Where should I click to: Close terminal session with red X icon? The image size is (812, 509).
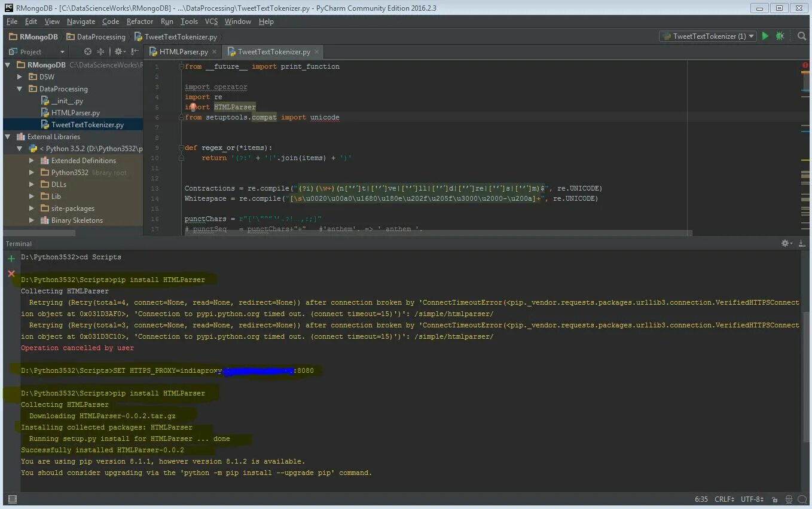pos(11,274)
